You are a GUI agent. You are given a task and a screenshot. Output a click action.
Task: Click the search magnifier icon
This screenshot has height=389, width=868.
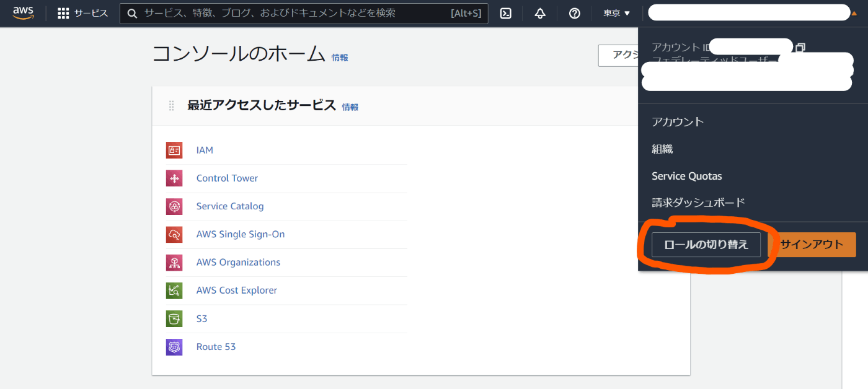pyautogui.click(x=132, y=13)
